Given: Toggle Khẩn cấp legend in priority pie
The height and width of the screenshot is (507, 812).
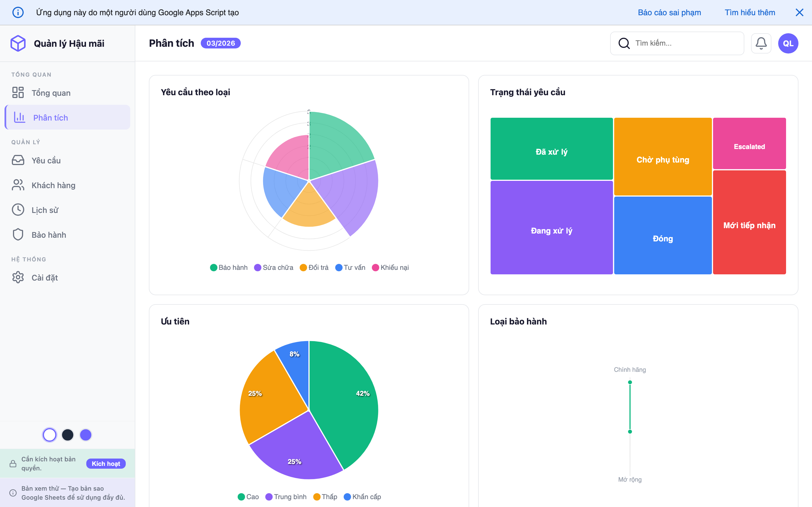Looking at the screenshot, I should click(362, 497).
